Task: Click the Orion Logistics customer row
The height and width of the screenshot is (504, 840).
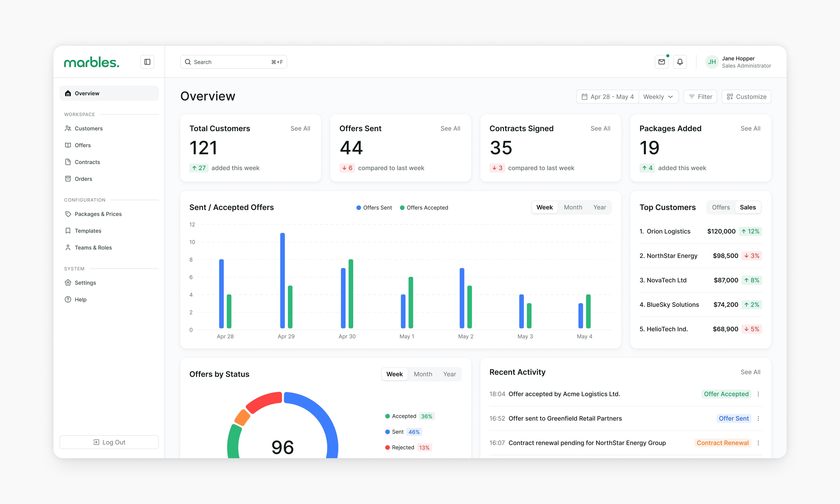Action: [700, 231]
